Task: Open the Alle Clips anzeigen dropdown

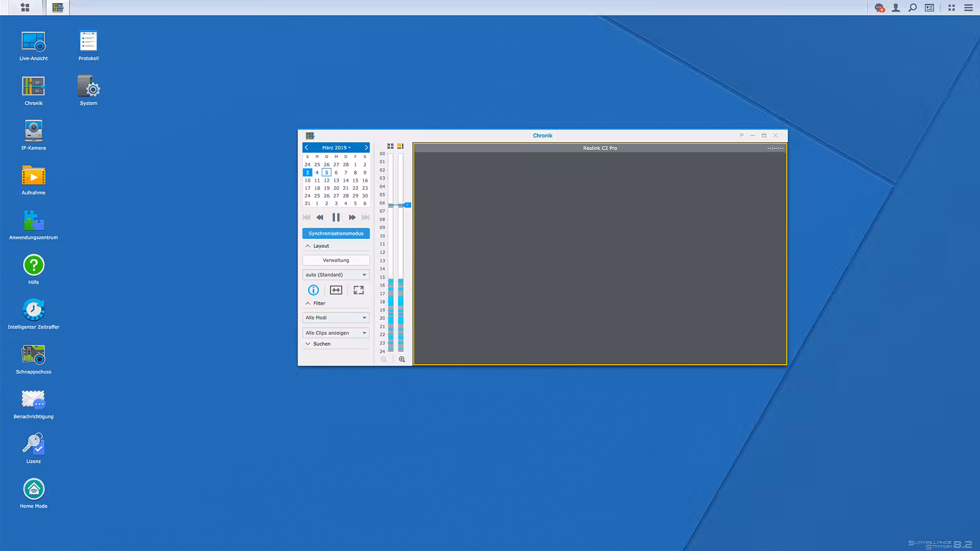Action: [336, 333]
